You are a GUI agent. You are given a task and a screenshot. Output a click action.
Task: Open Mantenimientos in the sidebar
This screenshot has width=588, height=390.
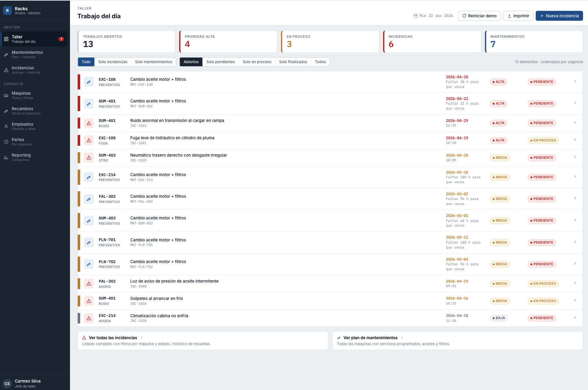(x=34, y=54)
